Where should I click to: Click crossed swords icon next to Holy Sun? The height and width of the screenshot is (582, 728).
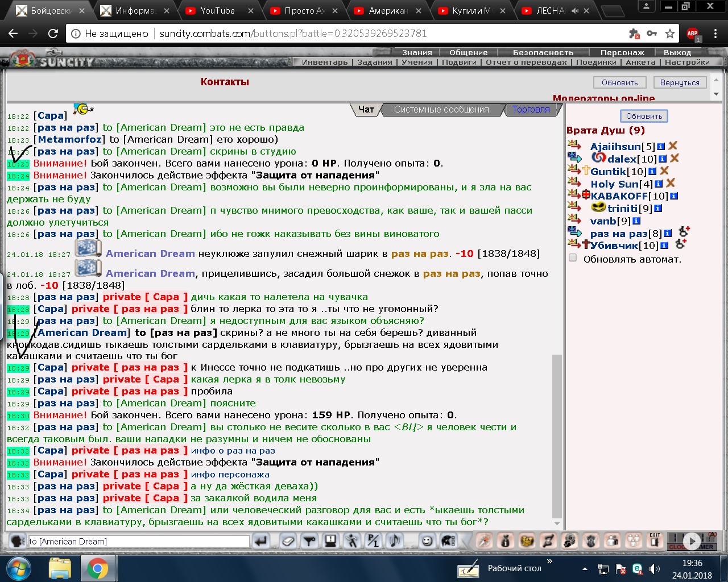pos(671,183)
